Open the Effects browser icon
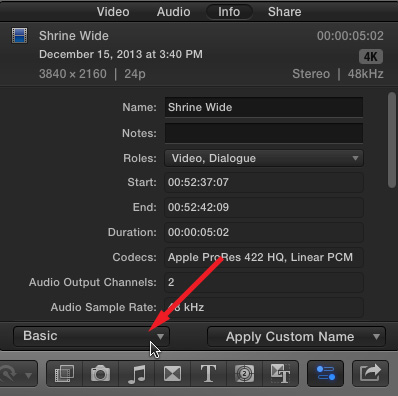The width and height of the screenshot is (398, 396). (64, 373)
